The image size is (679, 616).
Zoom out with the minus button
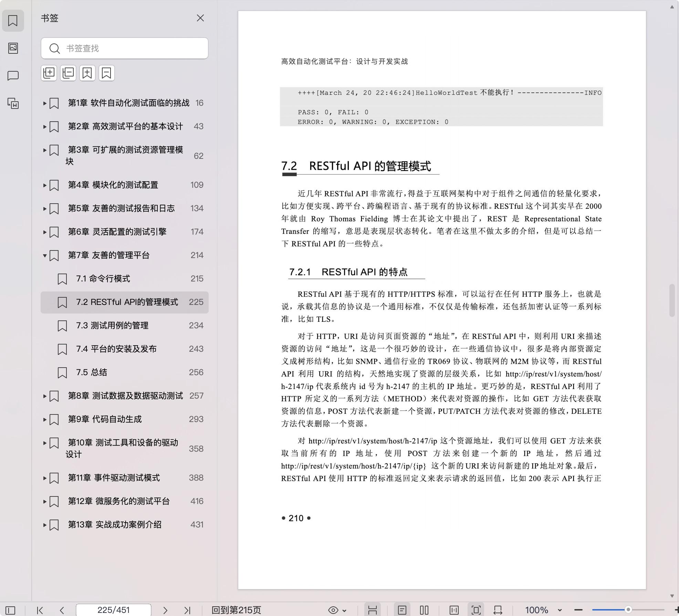click(x=578, y=610)
